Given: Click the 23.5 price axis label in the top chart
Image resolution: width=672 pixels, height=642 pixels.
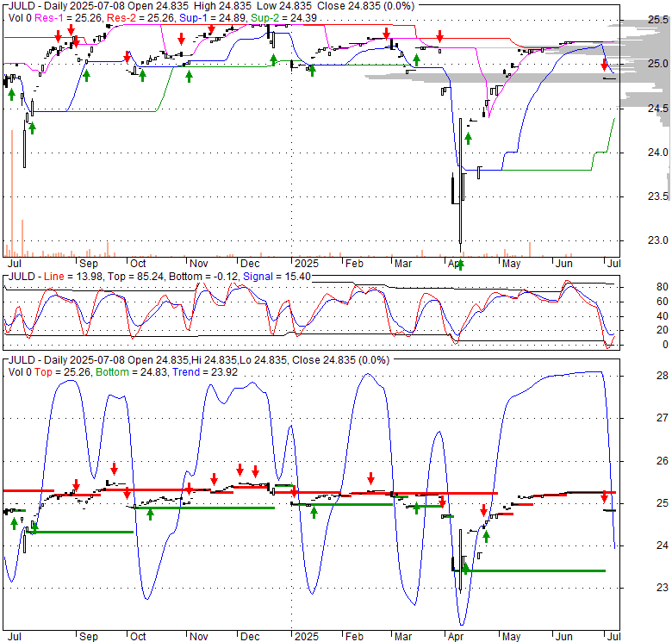Looking at the screenshot, I should [x=658, y=196].
